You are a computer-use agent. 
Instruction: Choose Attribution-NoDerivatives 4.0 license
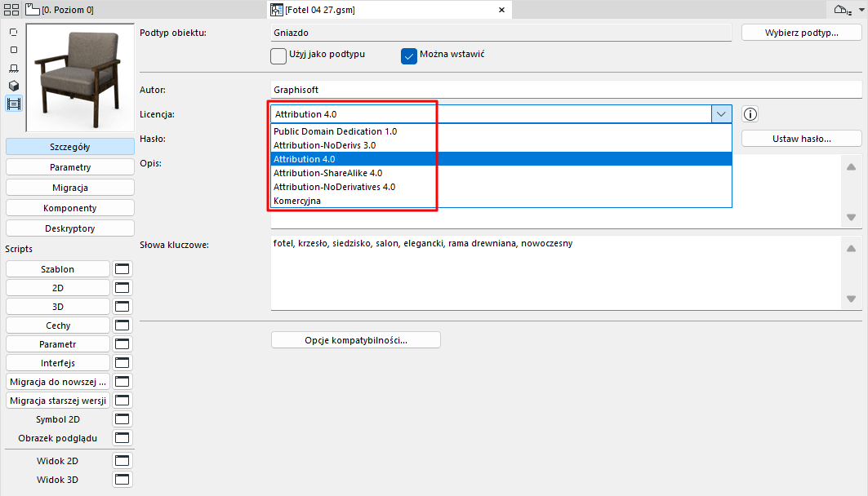[x=501, y=187]
